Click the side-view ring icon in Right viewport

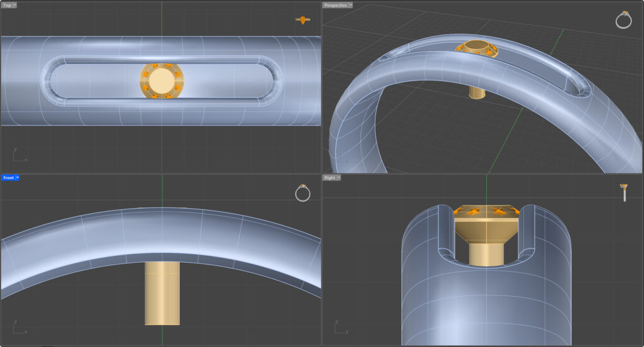624,192
